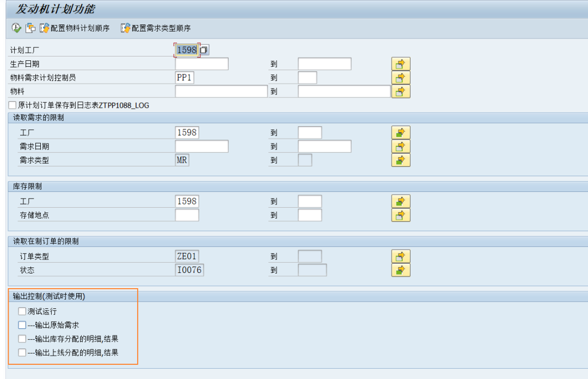
Task: Click the 计划工厂 input field with 1598
Action: (187, 50)
